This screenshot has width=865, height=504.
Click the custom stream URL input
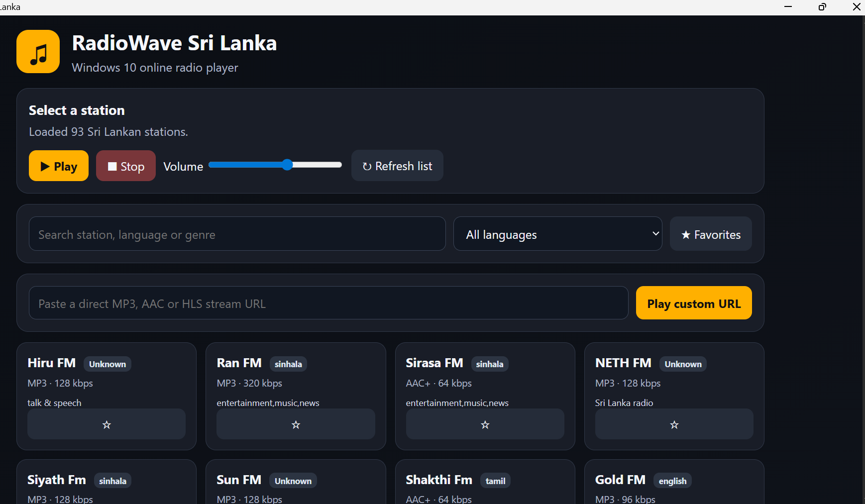coord(328,303)
